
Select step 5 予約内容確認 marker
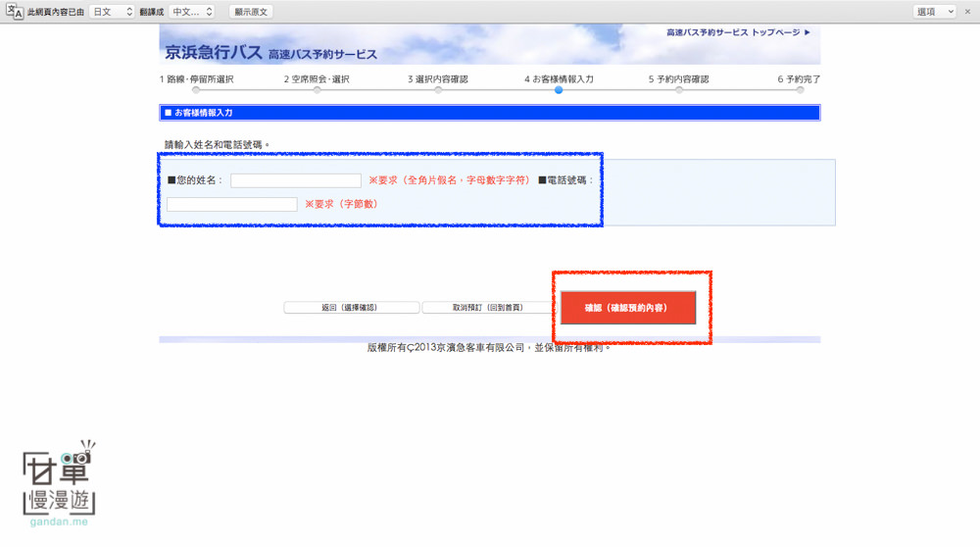[679, 90]
